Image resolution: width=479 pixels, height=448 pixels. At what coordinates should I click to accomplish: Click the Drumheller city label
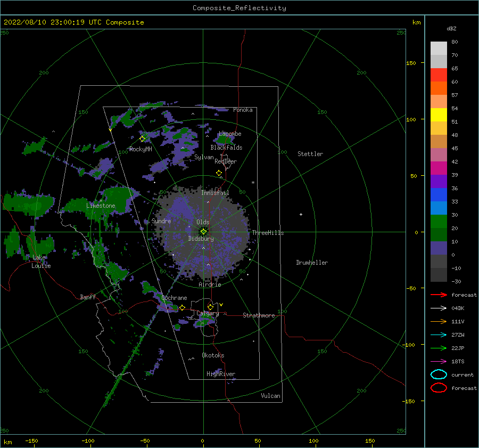click(x=312, y=263)
